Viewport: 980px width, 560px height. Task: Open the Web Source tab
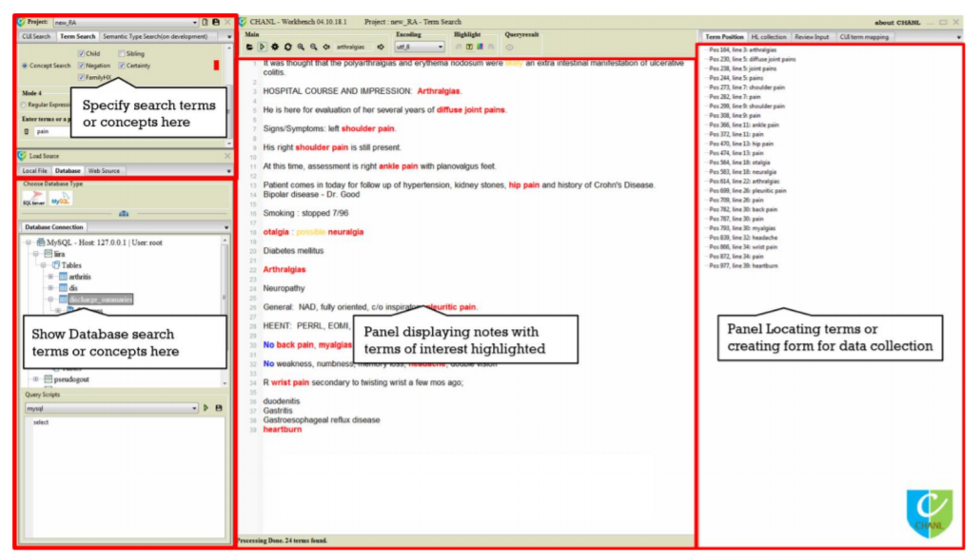click(104, 171)
